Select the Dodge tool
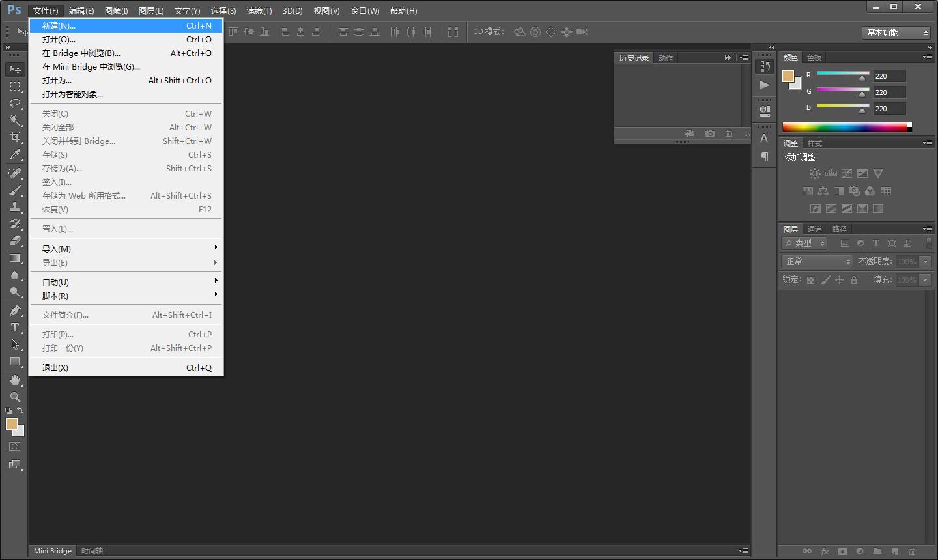Viewport: 938px width, 560px height. pos(15,292)
